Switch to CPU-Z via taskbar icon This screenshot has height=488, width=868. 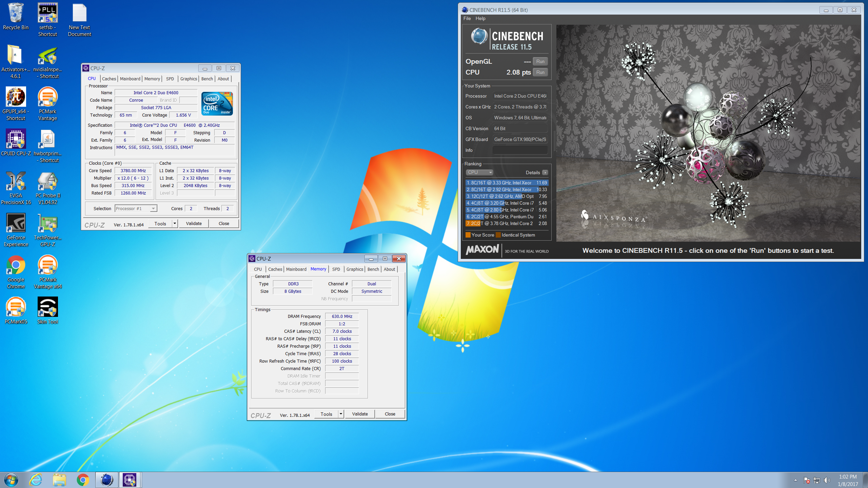pos(130,480)
